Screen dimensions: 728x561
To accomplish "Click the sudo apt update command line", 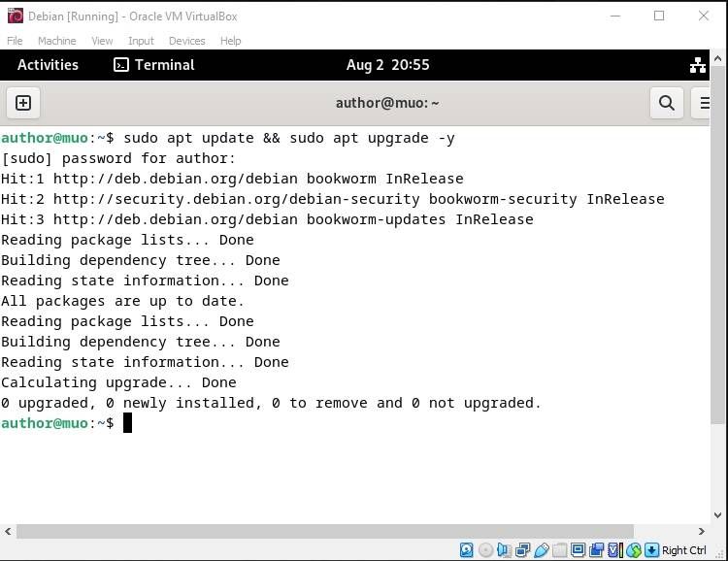I will [228, 138].
